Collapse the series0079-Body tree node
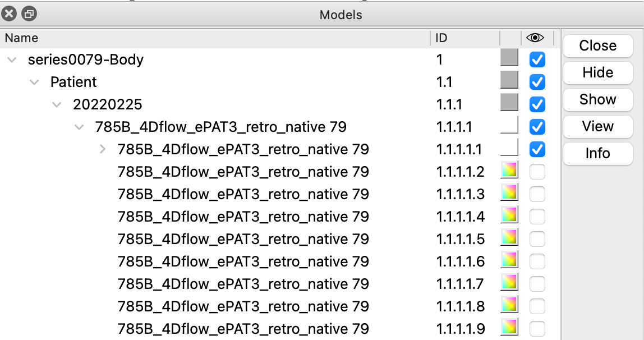Viewport: 644px width, 340px height. point(12,59)
